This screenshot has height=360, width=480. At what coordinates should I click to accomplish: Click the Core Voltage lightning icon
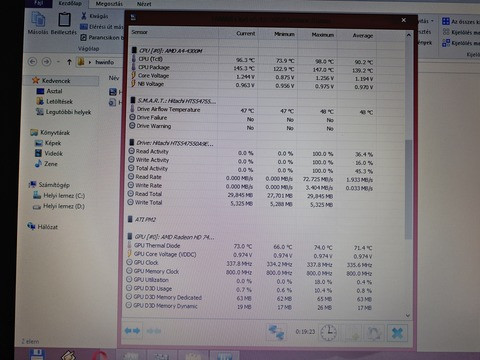[x=133, y=75]
